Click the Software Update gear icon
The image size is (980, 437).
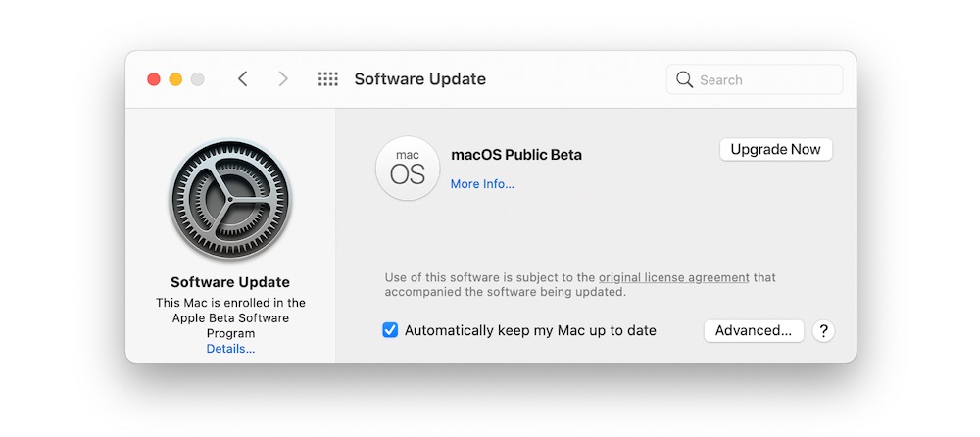point(230,201)
